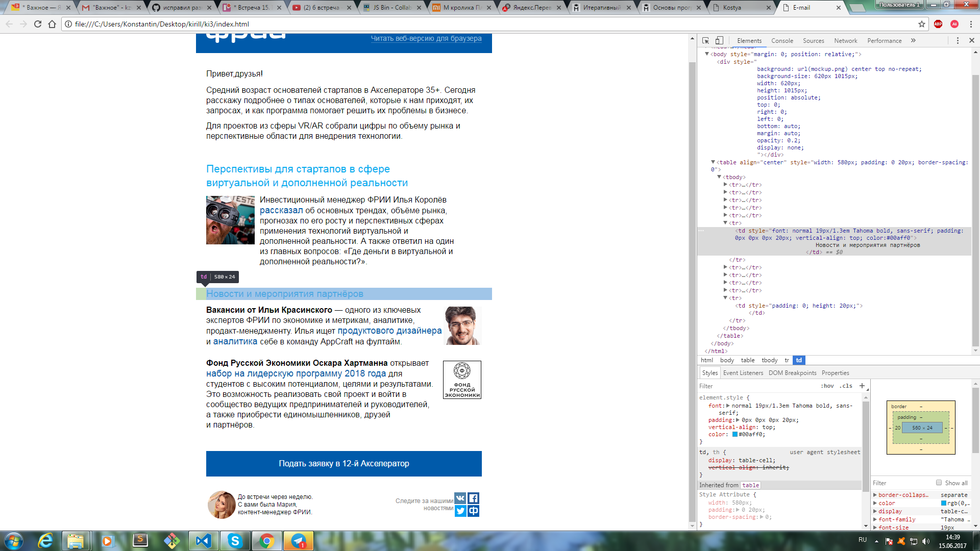Jump to inherited table element link
980x551 pixels.
tap(750, 485)
